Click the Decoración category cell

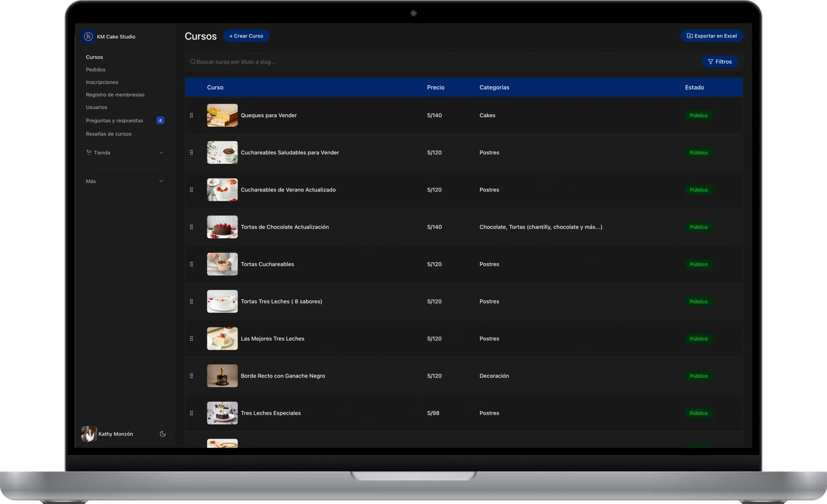[494, 376]
